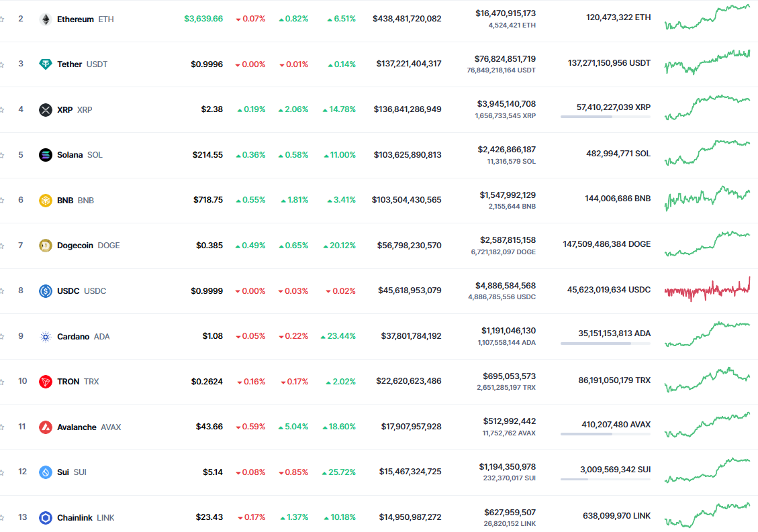Click Ethereum market cap $438,481,720,082

click(407, 19)
